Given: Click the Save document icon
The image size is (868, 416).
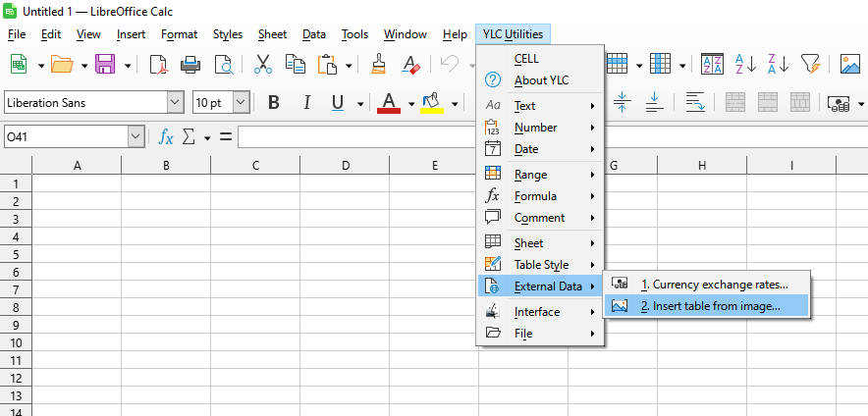Looking at the screenshot, I should click(x=104, y=65).
